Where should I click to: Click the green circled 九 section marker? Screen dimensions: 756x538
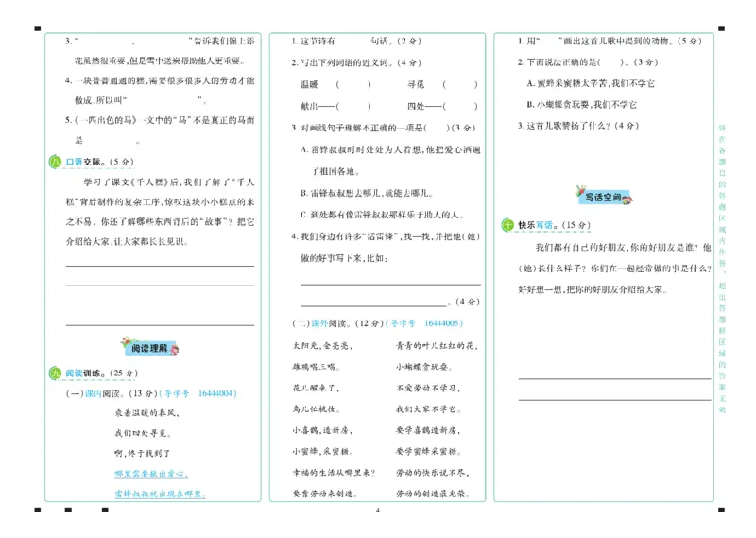click(55, 373)
